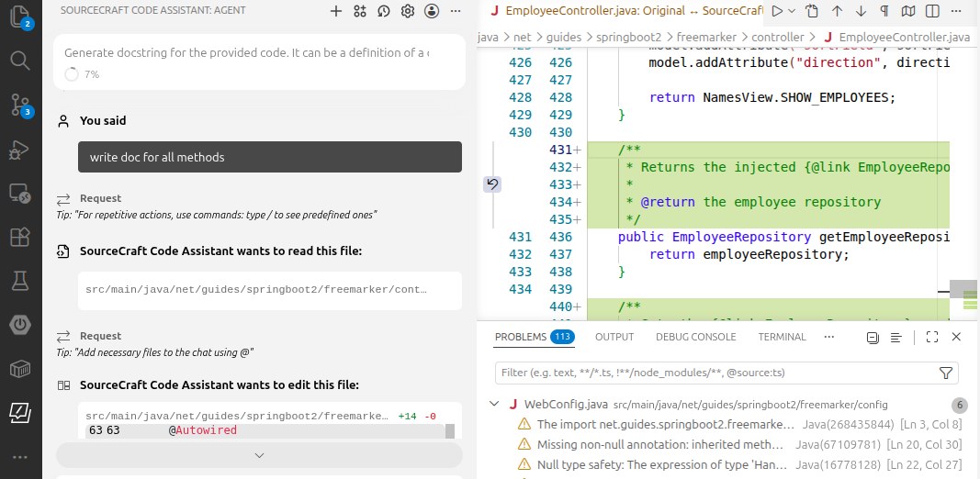Click the code diff preview scrollbar in chat
The width and height of the screenshot is (980, 479).
tap(449, 431)
